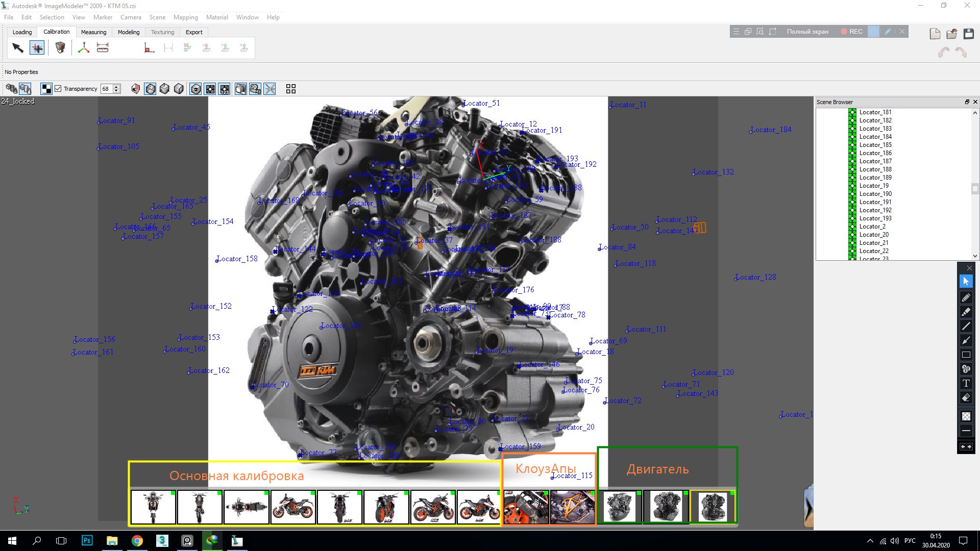Close the recorder bar with X

pos(902,32)
